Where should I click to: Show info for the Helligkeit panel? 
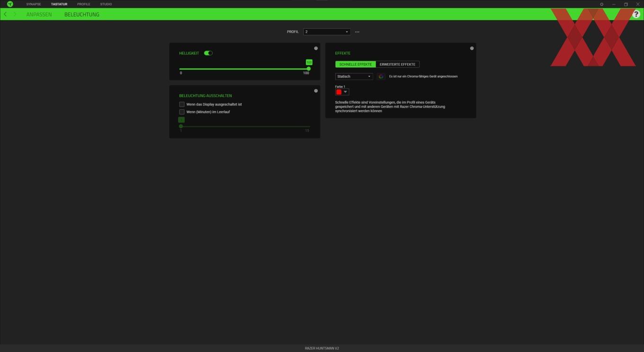[x=316, y=48]
